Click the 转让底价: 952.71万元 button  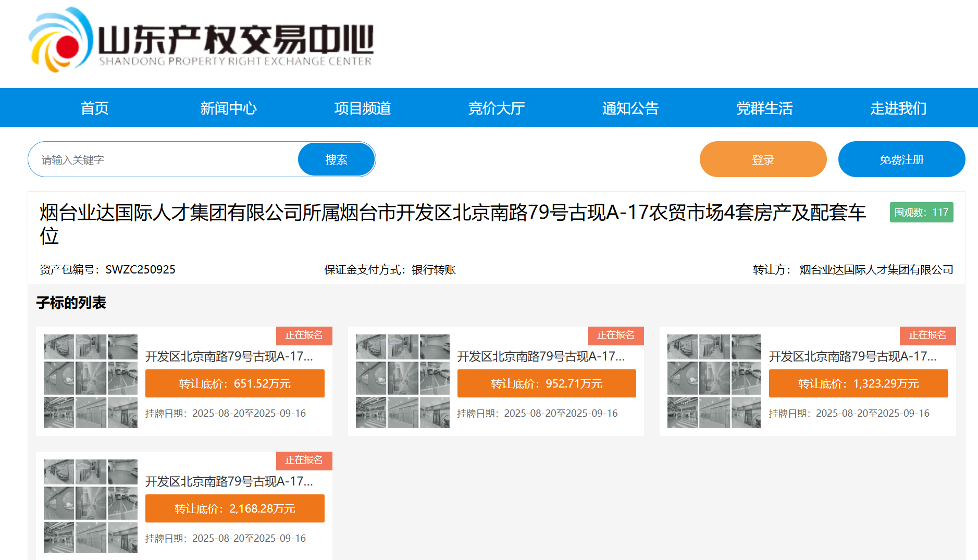547,383
